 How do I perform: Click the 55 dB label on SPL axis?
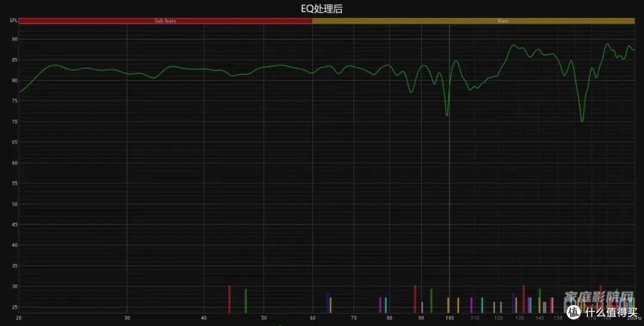click(15, 184)
